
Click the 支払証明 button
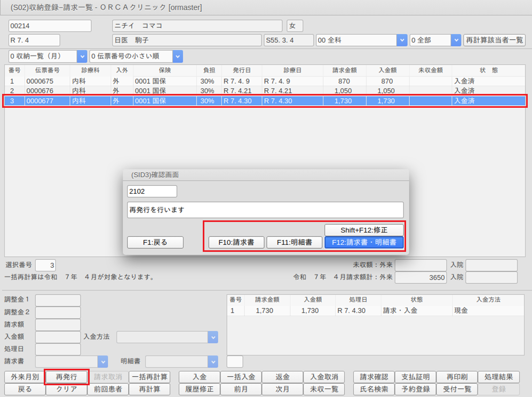tap(415, 377)
